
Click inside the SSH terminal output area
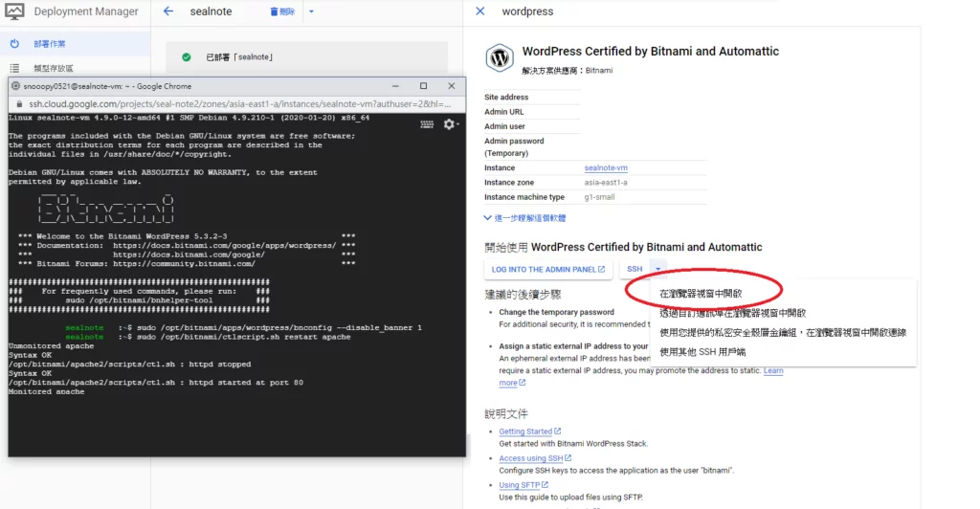pos(237,285)
